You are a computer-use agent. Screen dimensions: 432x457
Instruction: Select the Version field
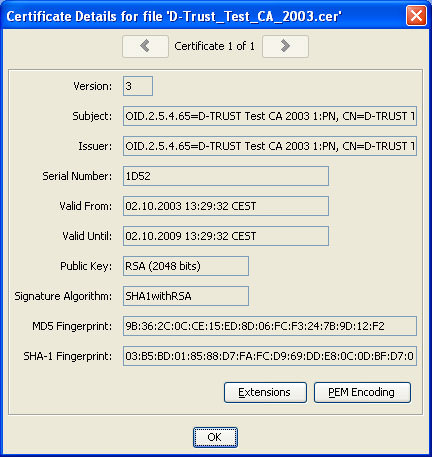(x=138, y=86)
